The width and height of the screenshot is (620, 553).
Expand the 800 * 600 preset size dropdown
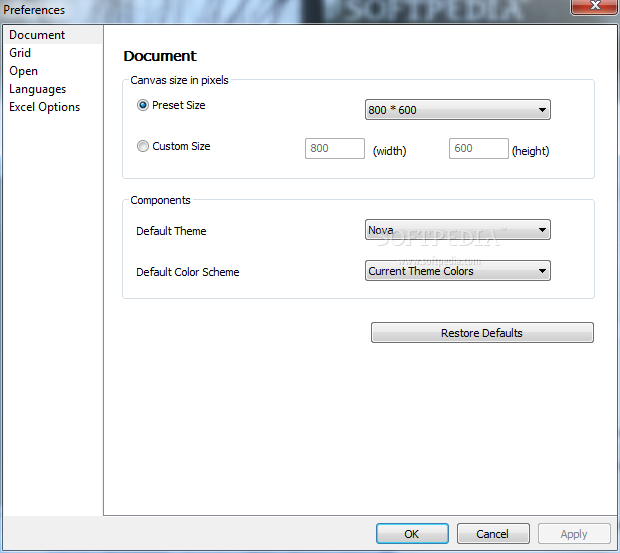pyautogui.click(x=457, y=109)
